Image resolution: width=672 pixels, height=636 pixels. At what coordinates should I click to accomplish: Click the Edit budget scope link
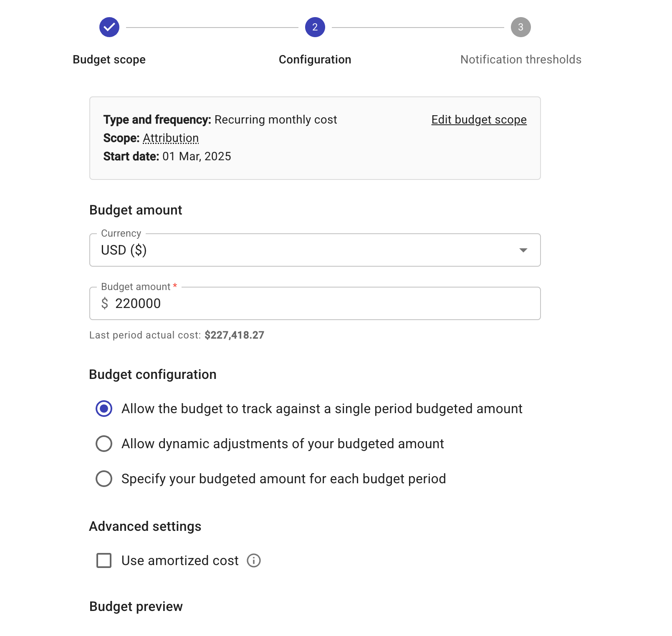(x=479, y=120)
